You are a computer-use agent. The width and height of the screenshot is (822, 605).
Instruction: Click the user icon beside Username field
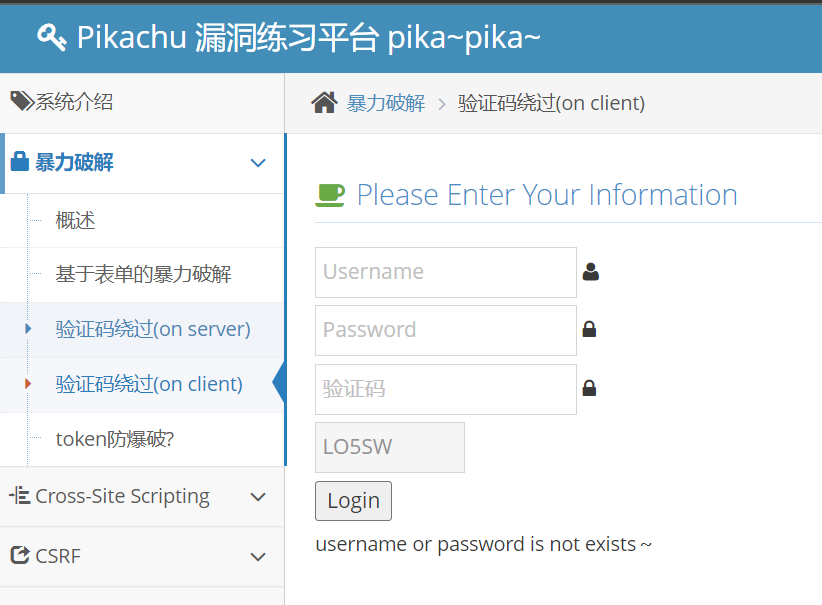coord(590,271)
